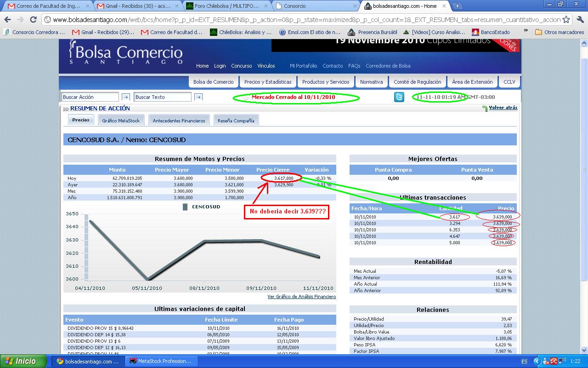This screenshot has width=588, height=368.
Task: Open the Windows Inicio start button
Action: (23, 361)
